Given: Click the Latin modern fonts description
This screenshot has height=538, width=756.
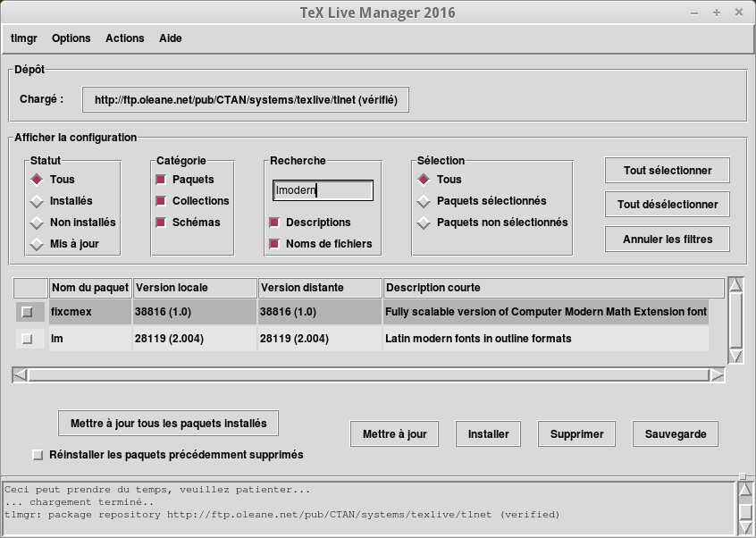Looking at the screenshot, I should (x=478, y=339).
